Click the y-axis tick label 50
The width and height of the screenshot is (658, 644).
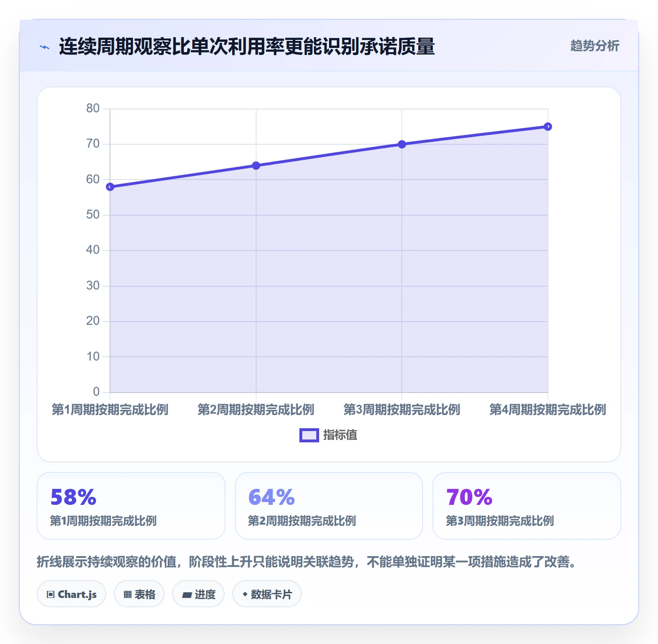click(x=93, y=215)
